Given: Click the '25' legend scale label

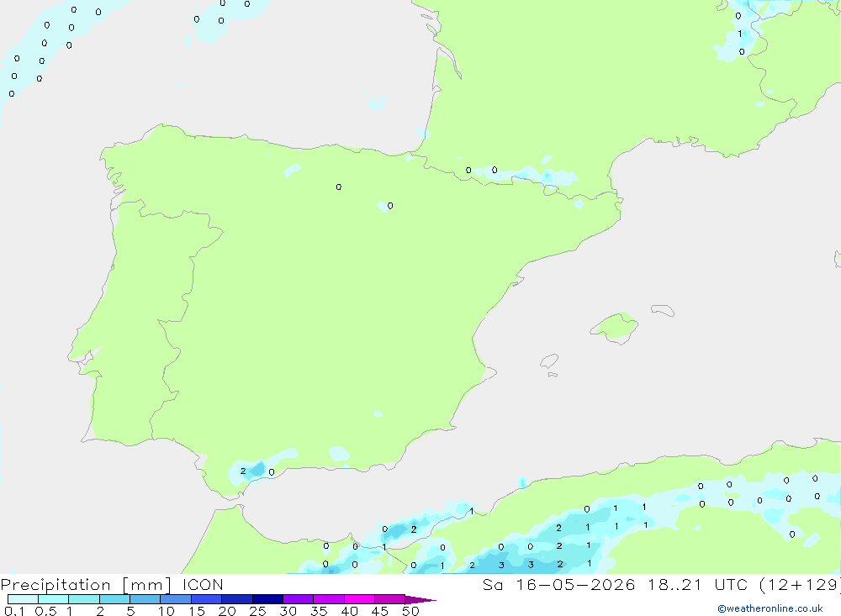Looking at the screenshot, I should [257, 611].
